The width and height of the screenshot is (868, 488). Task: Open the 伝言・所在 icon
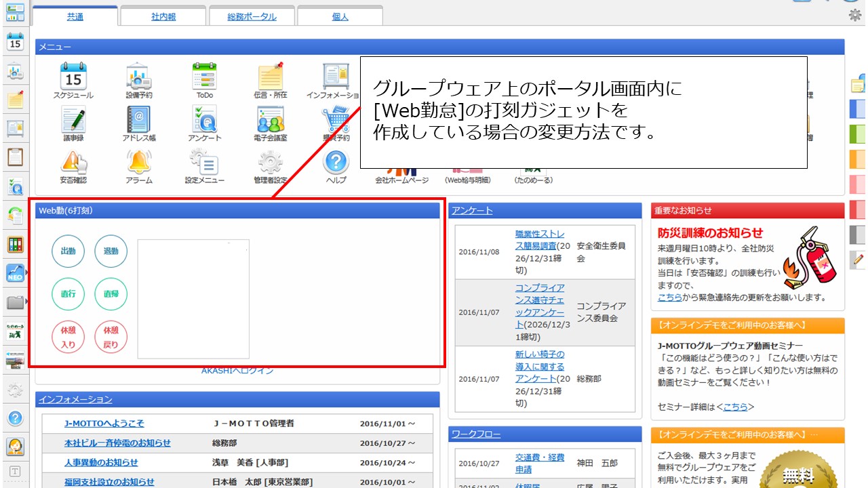click(x=270, y=77)
